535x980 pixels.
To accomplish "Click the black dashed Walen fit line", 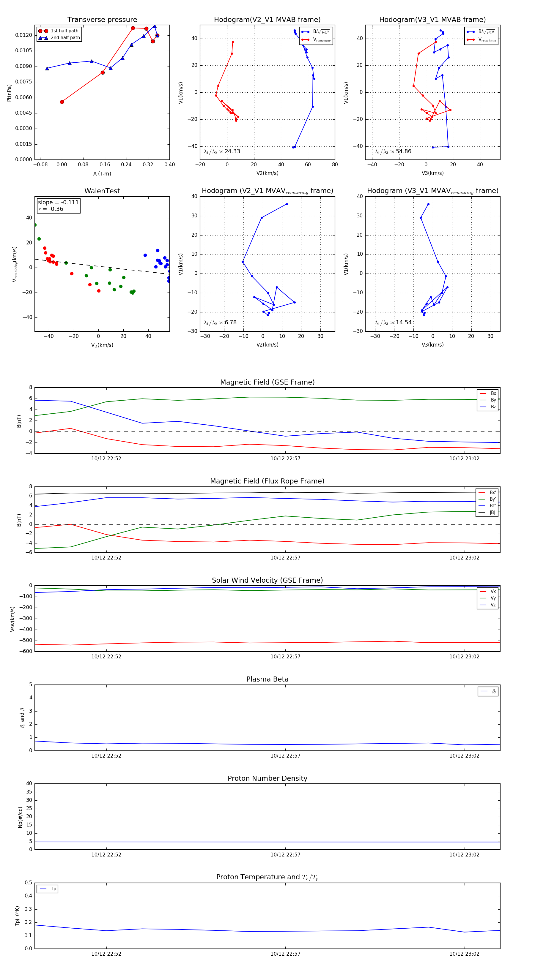I will point(102,266).
